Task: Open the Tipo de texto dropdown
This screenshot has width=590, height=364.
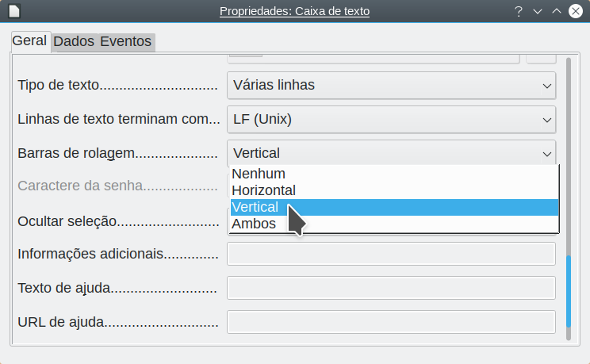Action: [391, 86]
